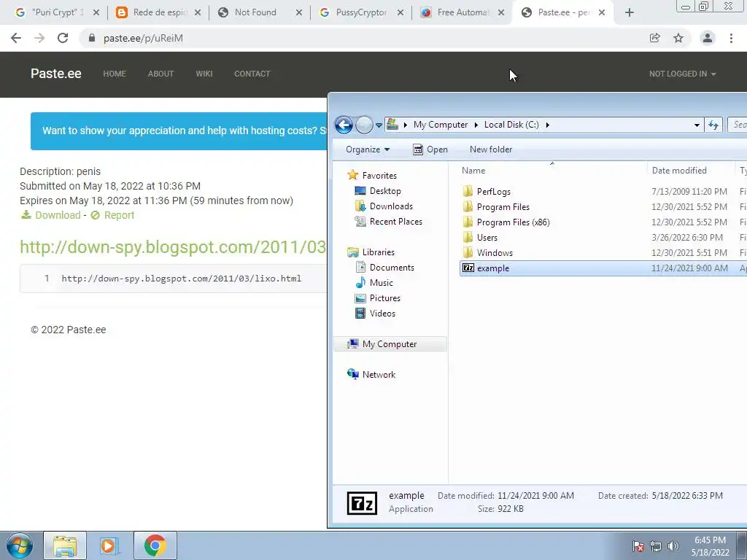Screen dimensions: 747x560
Task: Select My Computer in navigation pane
Action: [x=390, y=344]
